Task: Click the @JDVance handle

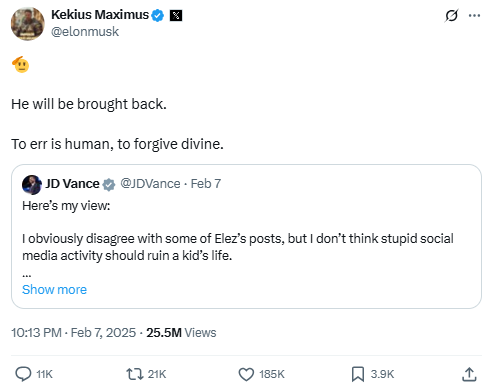Action: [150, 184]
